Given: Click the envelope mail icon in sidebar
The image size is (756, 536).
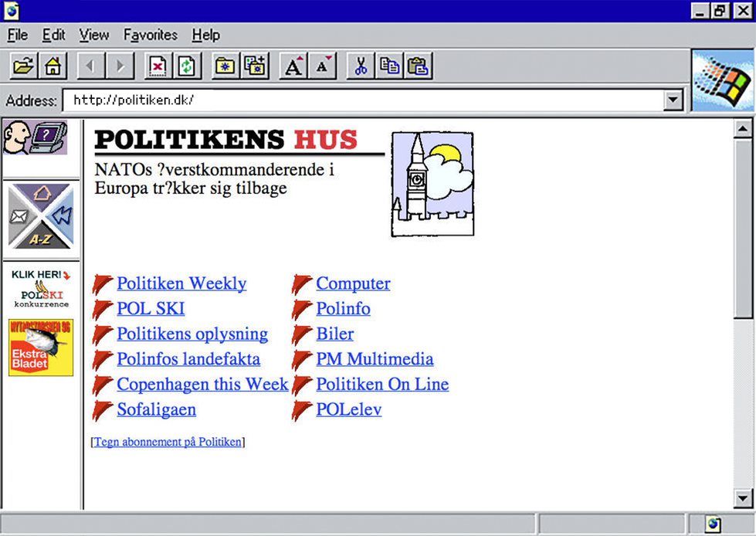Looking at the screenshot, I should click(x=19, y=216).
